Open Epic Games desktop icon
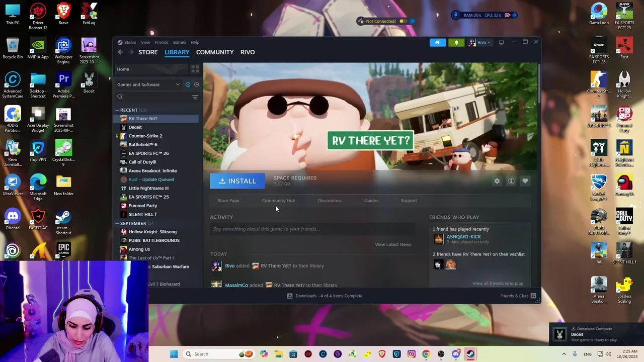Viewport: 644px width, 362px height. pos(63,250)
